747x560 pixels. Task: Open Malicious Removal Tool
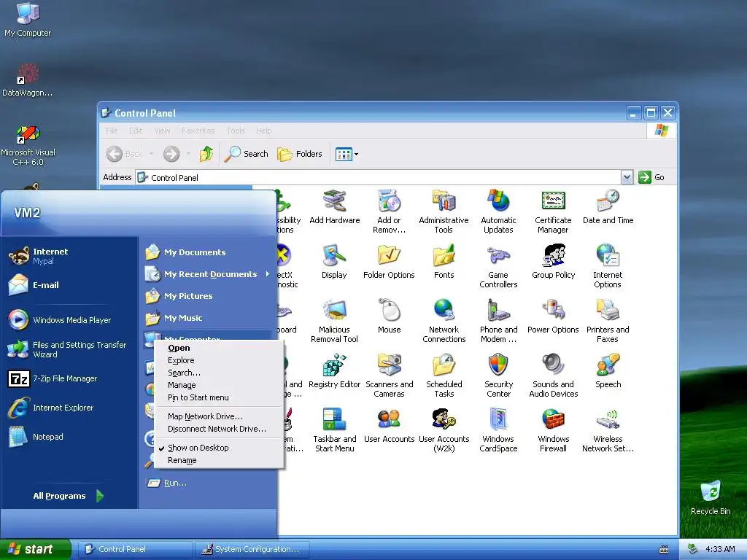point(334,321)
